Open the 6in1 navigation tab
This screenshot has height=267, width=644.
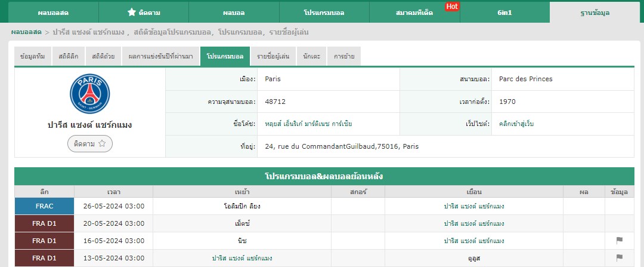(505, 13)
